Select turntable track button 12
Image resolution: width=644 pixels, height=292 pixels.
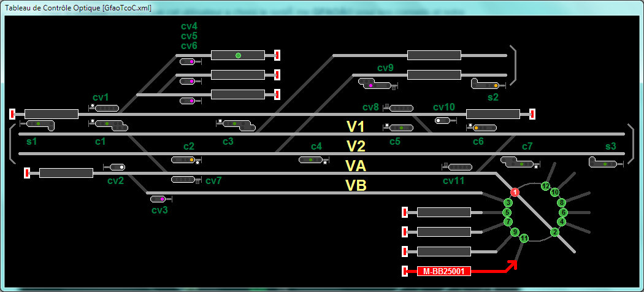pos(545,186)
